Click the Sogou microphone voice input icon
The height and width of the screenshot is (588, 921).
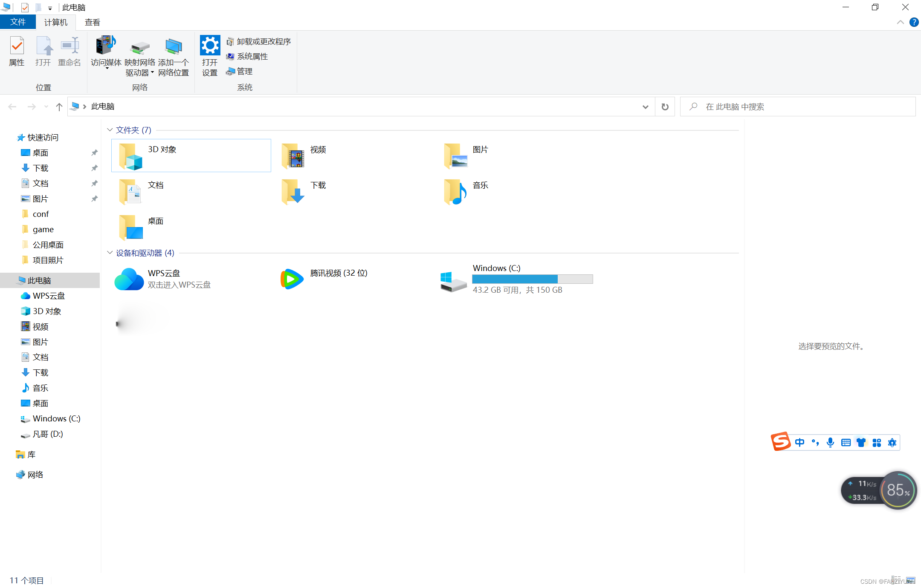pos(830,442)
